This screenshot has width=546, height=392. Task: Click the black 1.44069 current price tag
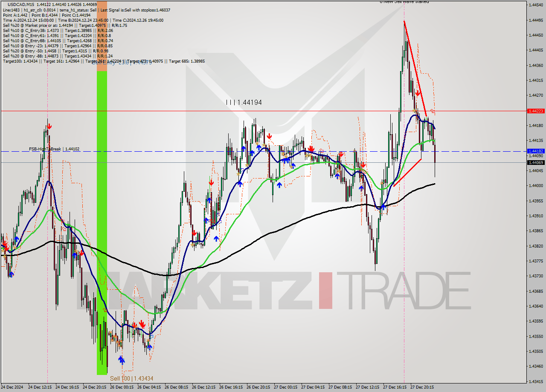pyautogui.click(x=535, y=162)
